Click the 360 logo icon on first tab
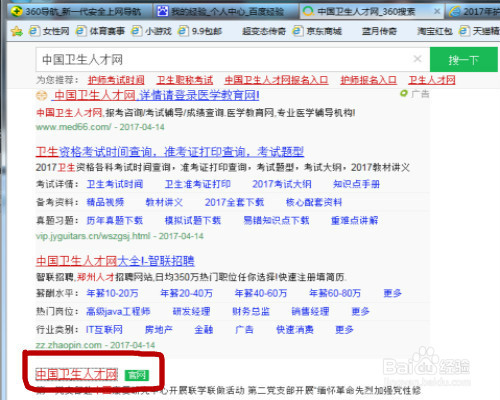 point(16,11)
